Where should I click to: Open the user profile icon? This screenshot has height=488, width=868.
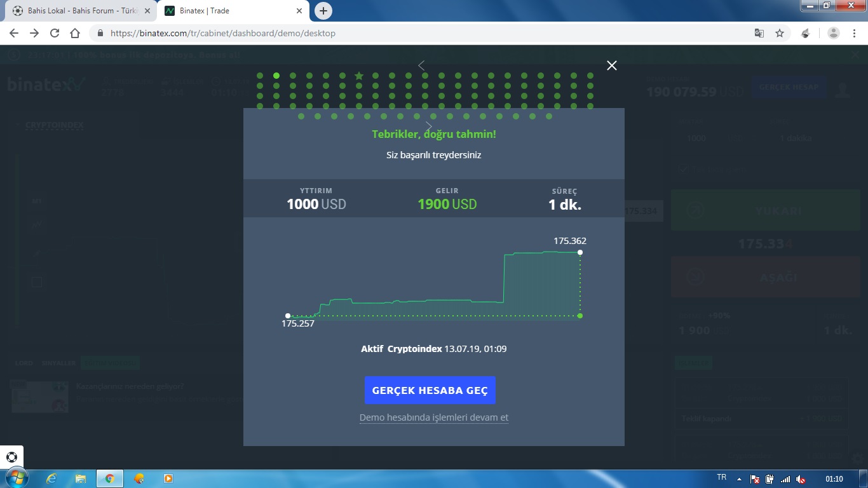click(843, 90)
